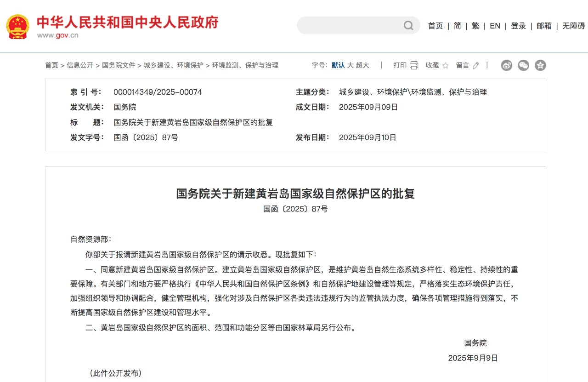The image size is (588, 382).
Task: Set font size to 默认
Action: click(x=338, y=65)
